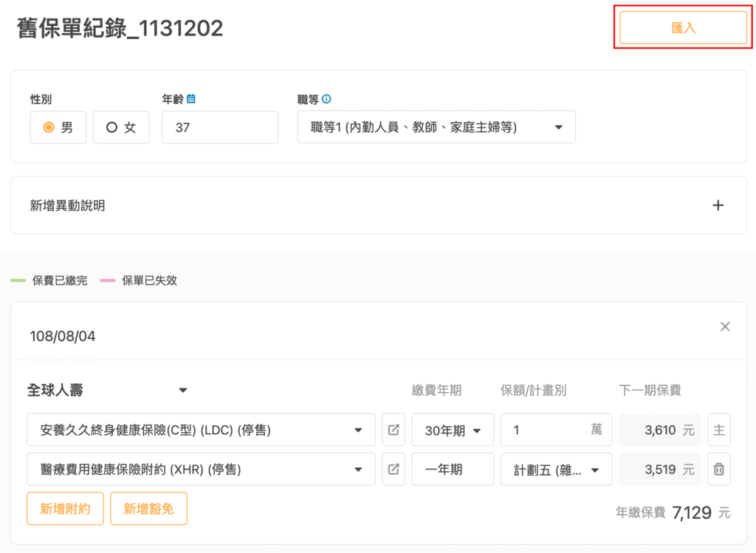756x553 pixels.
Task: Open the 職等 occupation class dropdown
Action: 436,127
